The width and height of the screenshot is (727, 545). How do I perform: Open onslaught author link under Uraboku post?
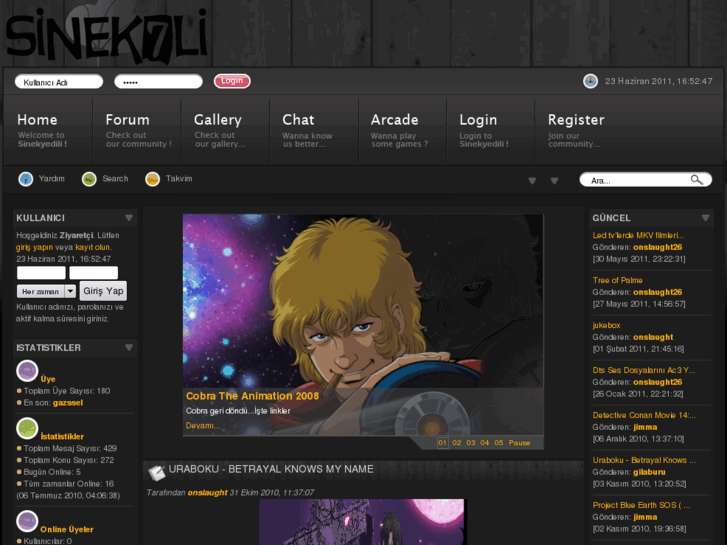click(x=207, y=493)
